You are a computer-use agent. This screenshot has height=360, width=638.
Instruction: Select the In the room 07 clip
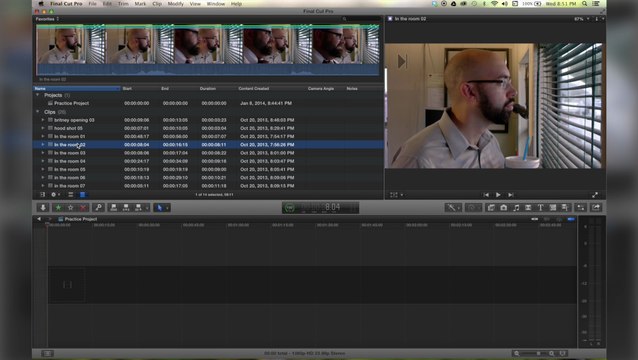click(208, 185)
